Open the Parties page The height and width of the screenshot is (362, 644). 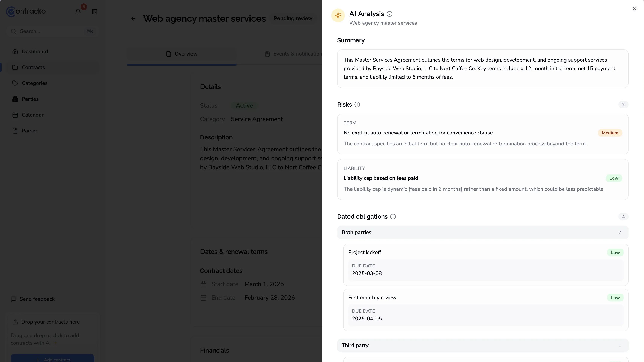pos(53,99)
